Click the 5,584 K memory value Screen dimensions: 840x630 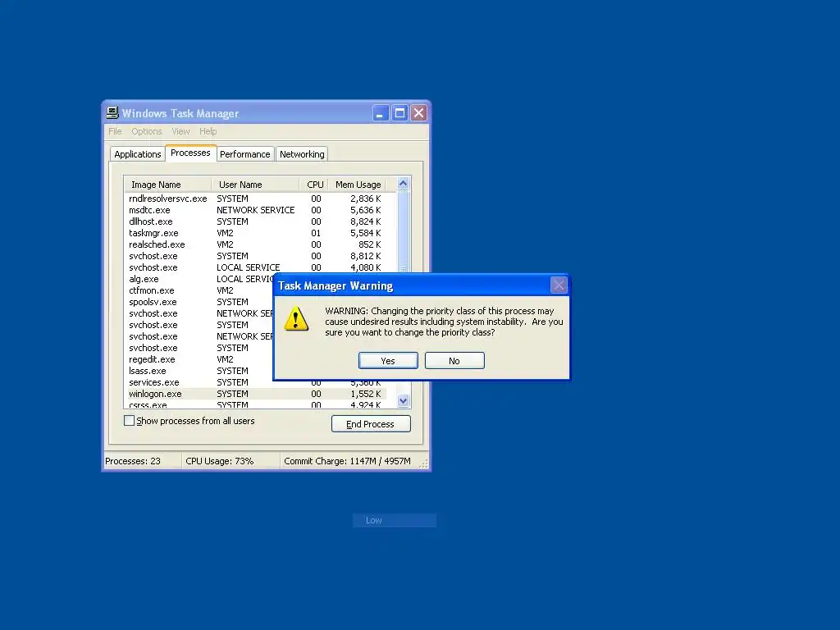point(365,233)
